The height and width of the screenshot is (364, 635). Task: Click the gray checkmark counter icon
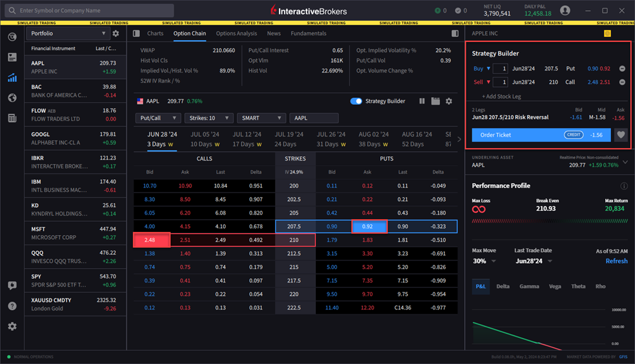tap(461, 11)
